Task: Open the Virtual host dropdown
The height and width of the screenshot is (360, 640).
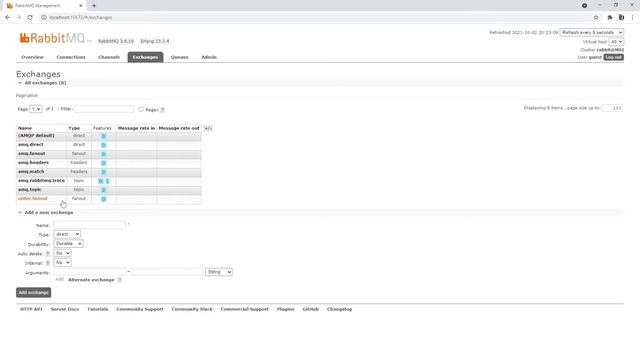Action: click(x=616, y=42)
